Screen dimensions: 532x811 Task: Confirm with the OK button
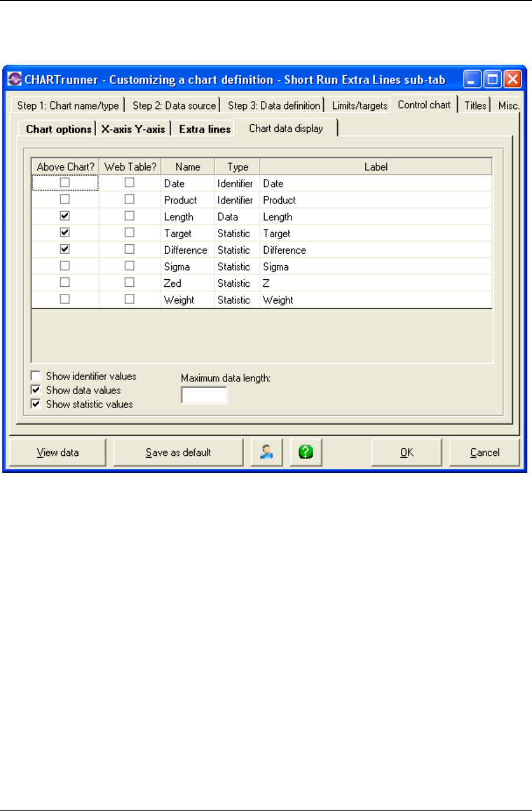coord(407,452)
